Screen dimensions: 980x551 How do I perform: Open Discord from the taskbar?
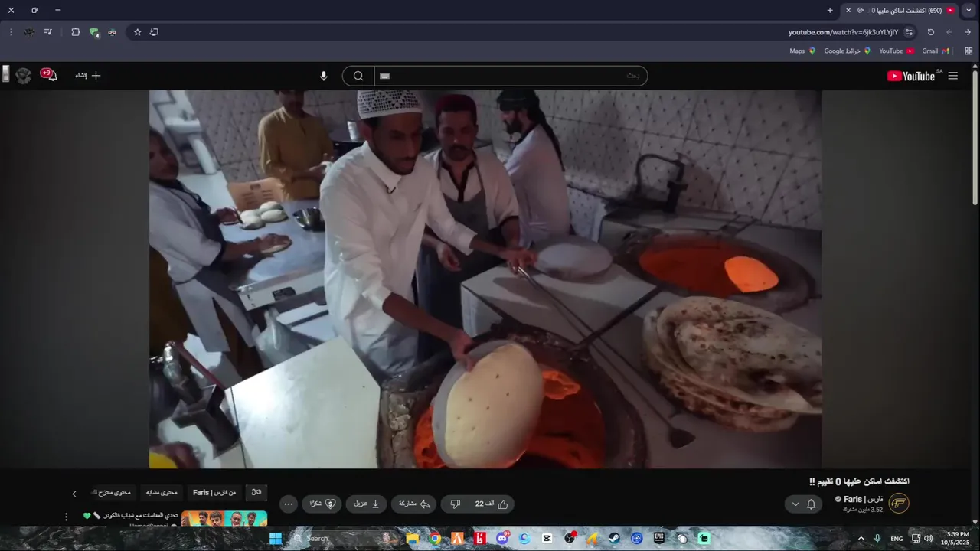(x=502, y=539)
